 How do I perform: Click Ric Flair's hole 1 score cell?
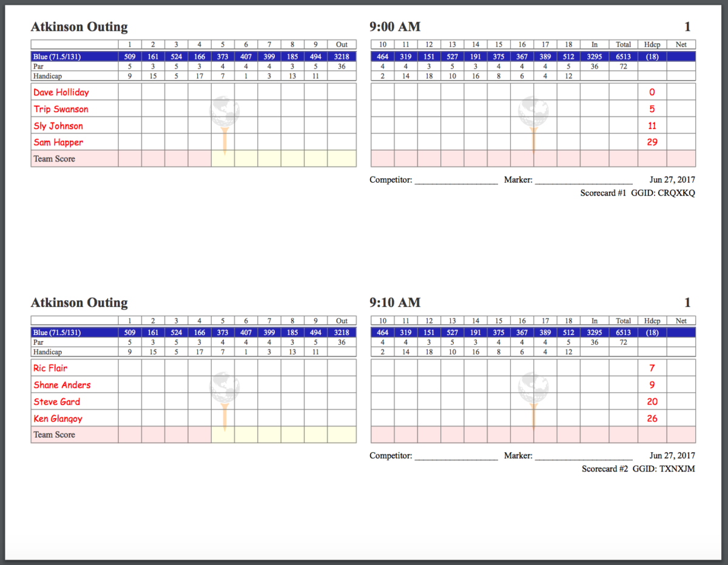click(x=130, y=368)
